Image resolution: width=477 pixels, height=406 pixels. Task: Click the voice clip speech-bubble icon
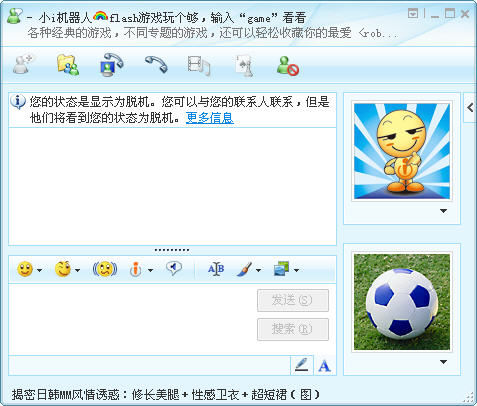[174, 268]
